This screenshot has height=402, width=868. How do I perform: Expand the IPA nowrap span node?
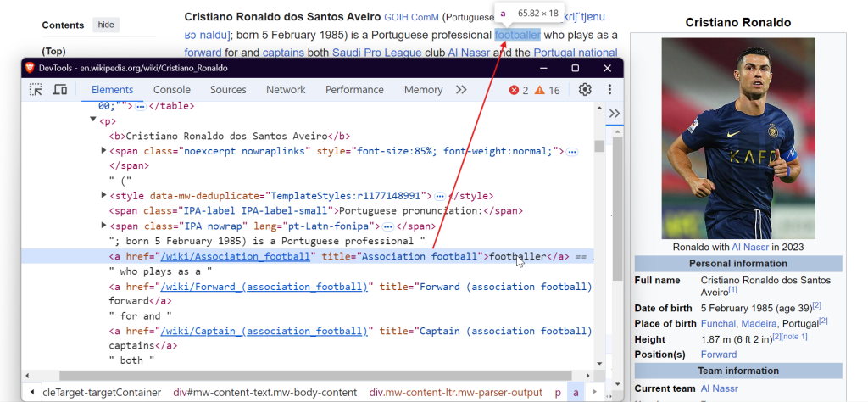103,226
